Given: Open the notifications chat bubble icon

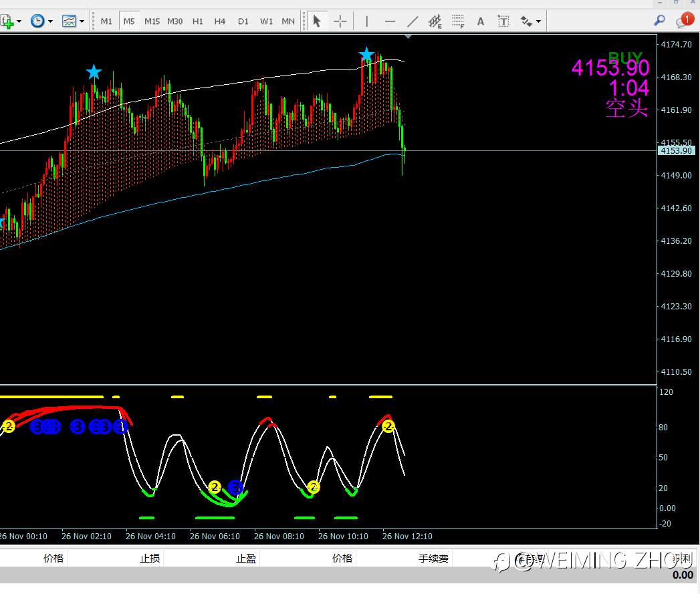Looking at the screenshot, I should [685, 21].
